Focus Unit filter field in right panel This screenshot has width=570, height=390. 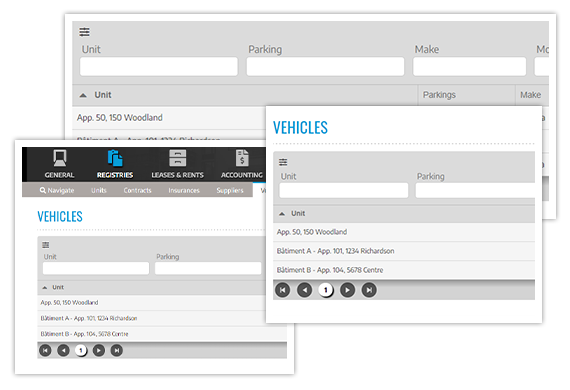(x=344, y=190)
